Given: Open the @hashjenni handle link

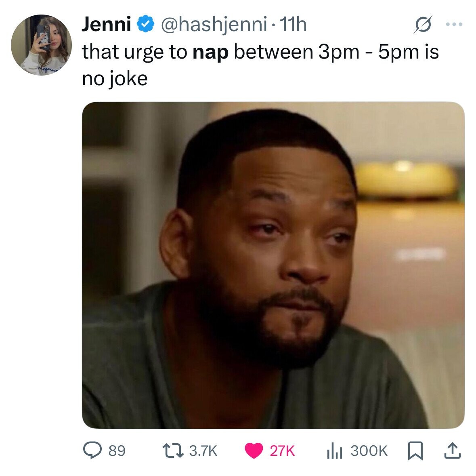Looking at the screenshot, I should point(214,25).
